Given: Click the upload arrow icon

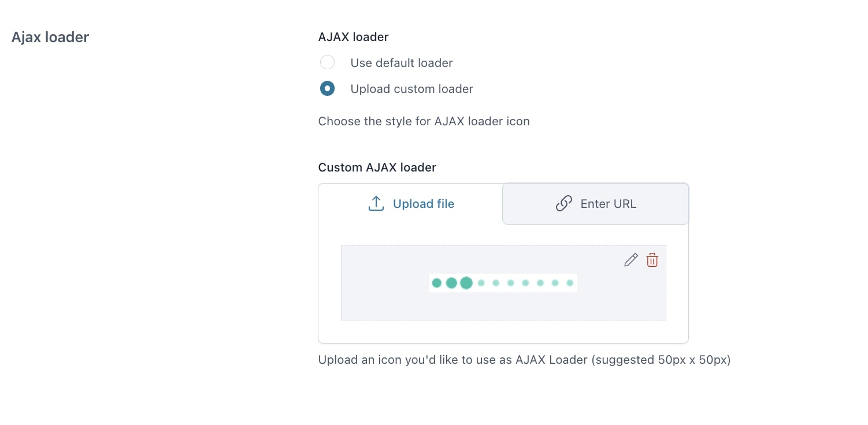Looking at the screenshot, I should coord(376,203).
